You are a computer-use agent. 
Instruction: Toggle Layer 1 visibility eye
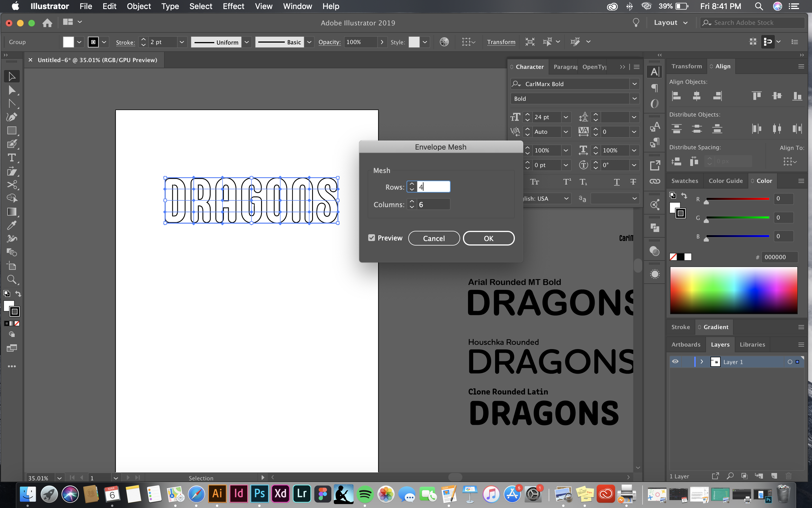675,362
